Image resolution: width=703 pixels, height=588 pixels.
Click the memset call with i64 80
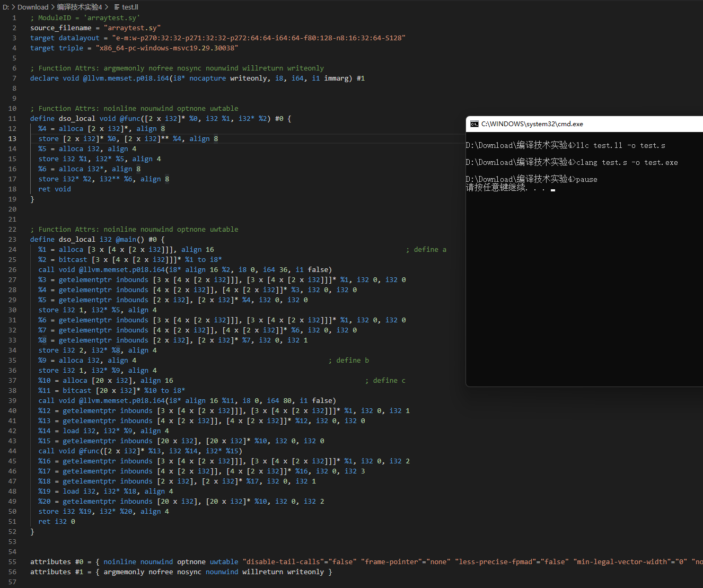(x=187, y=400)
